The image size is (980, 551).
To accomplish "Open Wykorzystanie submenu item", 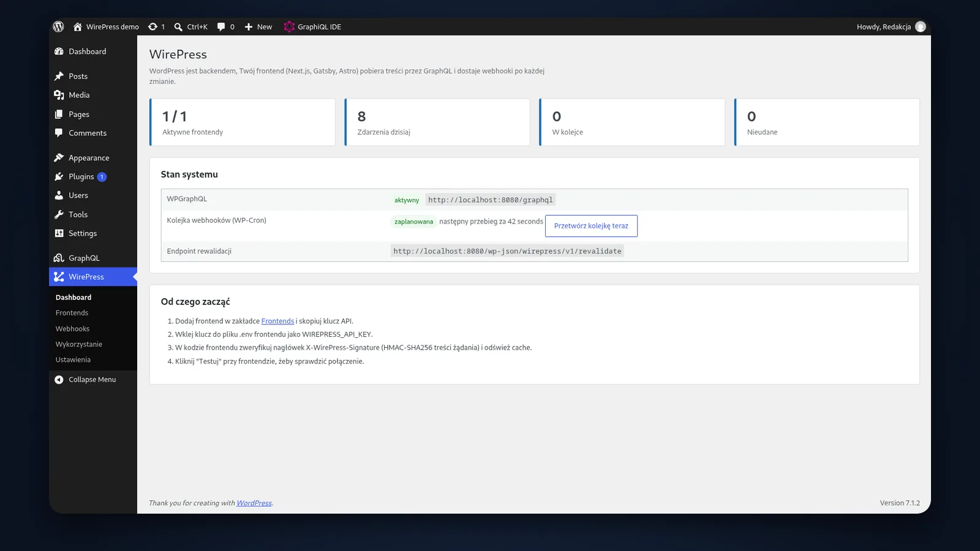I will [x=79, y=344].
